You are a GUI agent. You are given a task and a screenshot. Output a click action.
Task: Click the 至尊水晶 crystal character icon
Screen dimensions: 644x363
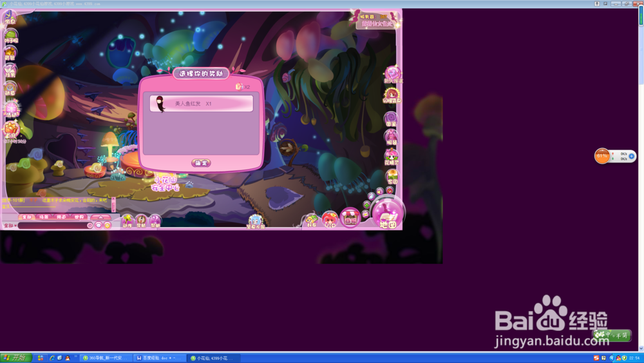(x=255, y=222)
